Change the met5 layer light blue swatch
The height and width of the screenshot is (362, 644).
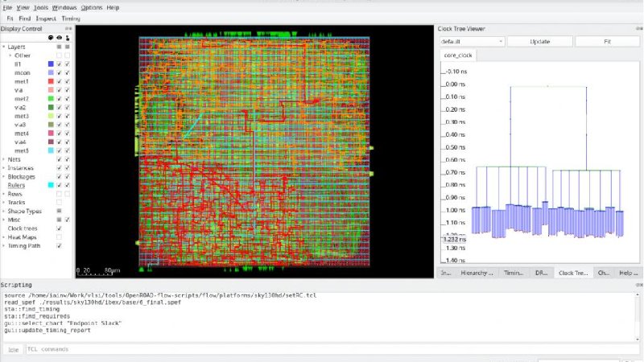pyautogui.click(x=51, y=150)
